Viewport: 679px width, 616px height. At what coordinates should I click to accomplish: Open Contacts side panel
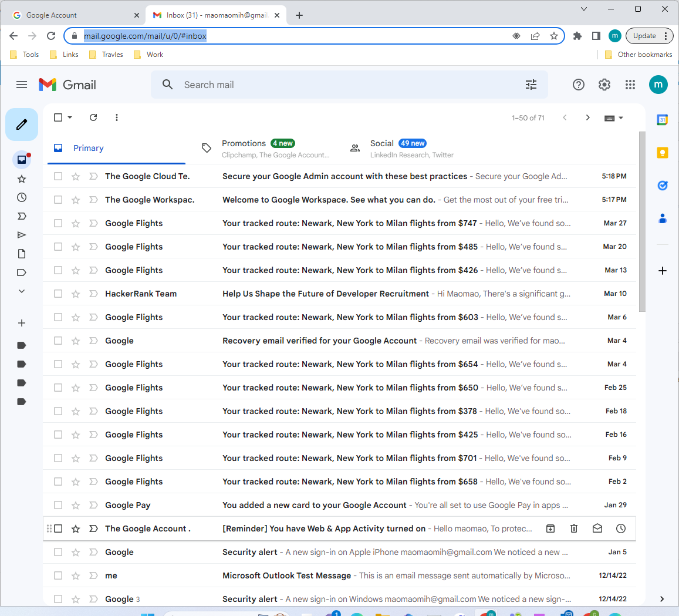(x=662, y=218)
